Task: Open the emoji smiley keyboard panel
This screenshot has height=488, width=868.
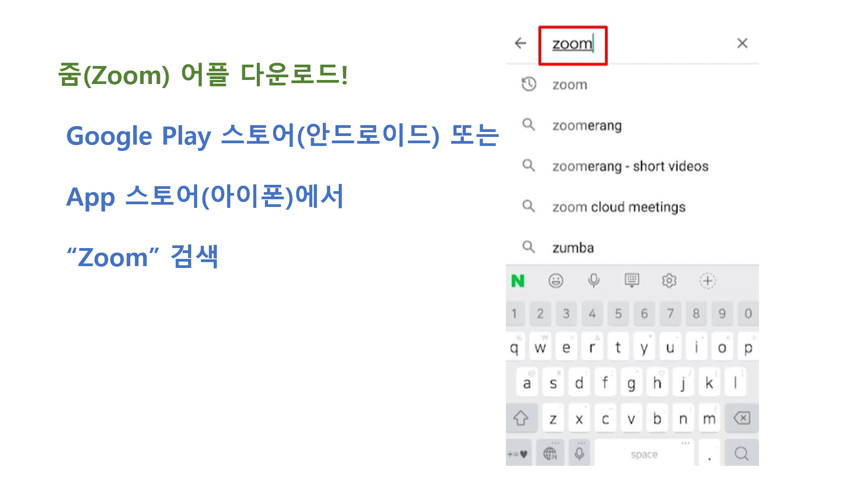Action: [556, 281]
